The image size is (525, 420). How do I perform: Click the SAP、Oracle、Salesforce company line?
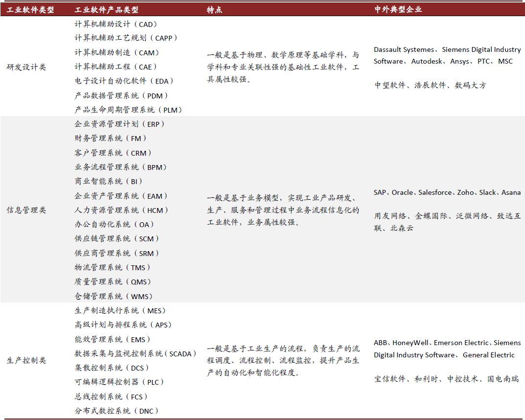(x=447, y=192)
